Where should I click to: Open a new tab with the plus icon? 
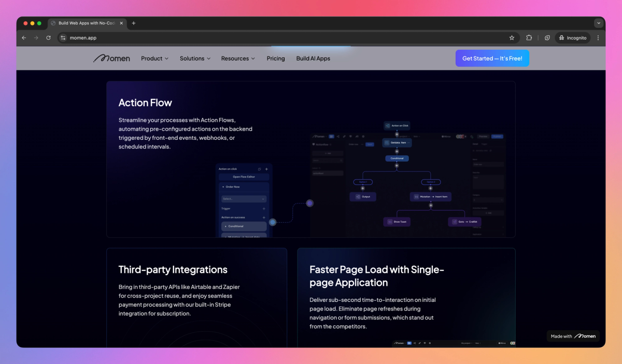coord(133,23)
